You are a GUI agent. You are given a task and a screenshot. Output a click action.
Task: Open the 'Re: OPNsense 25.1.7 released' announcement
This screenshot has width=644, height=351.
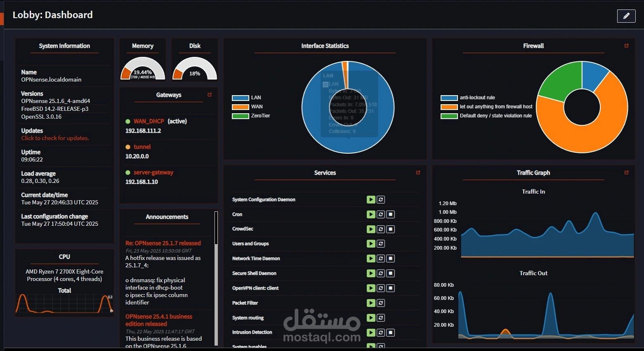tap(163, 243)
